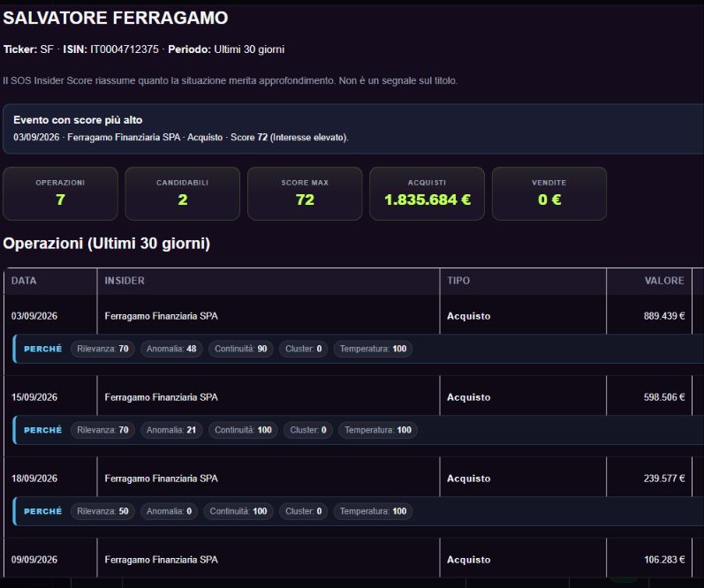The image size is (704, 588).
Task: Select the 09/09/2026 date cell
Action: 34,560
